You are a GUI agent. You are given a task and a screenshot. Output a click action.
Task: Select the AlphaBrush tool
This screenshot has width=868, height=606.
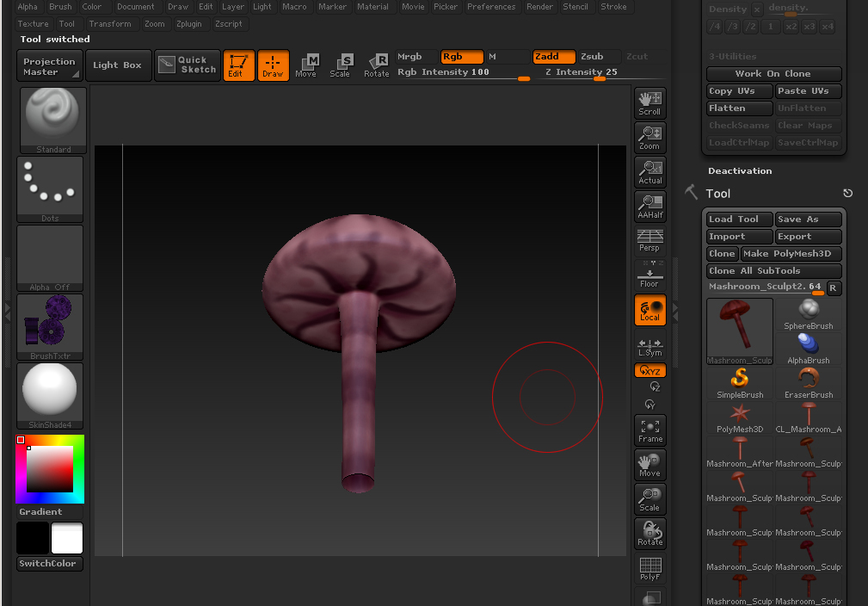click(809, 349)
